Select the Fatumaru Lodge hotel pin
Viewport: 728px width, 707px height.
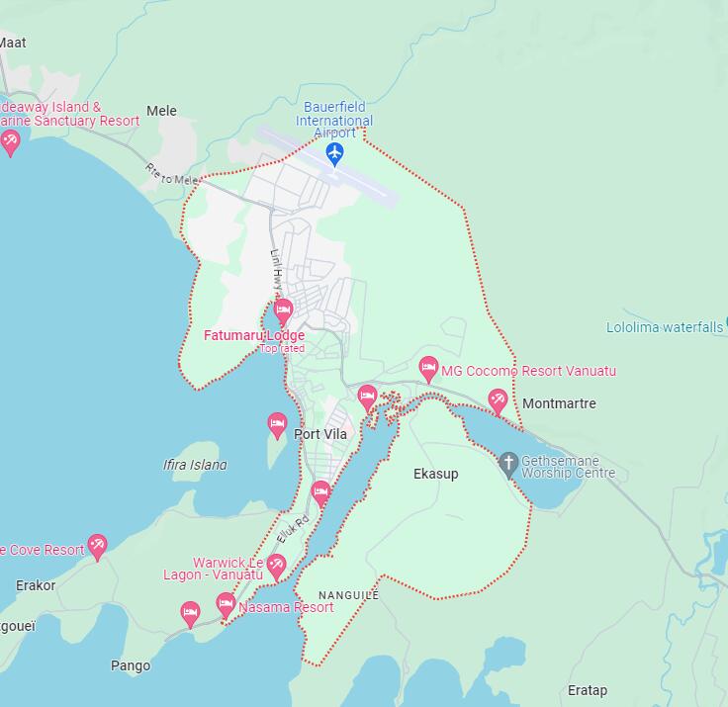pyautogui.click(x=283, y=311)
